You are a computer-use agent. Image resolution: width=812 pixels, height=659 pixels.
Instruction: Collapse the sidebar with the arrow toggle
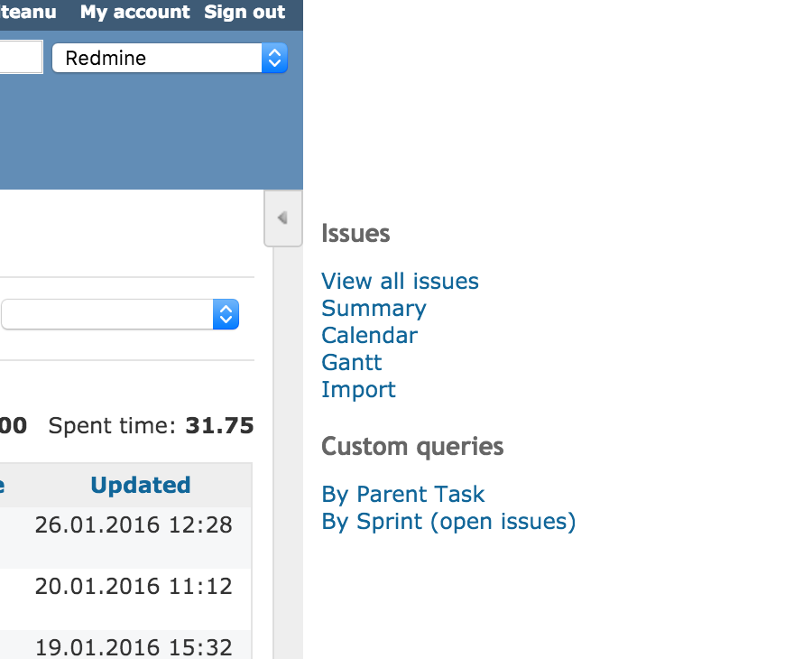tap(282, 218)
